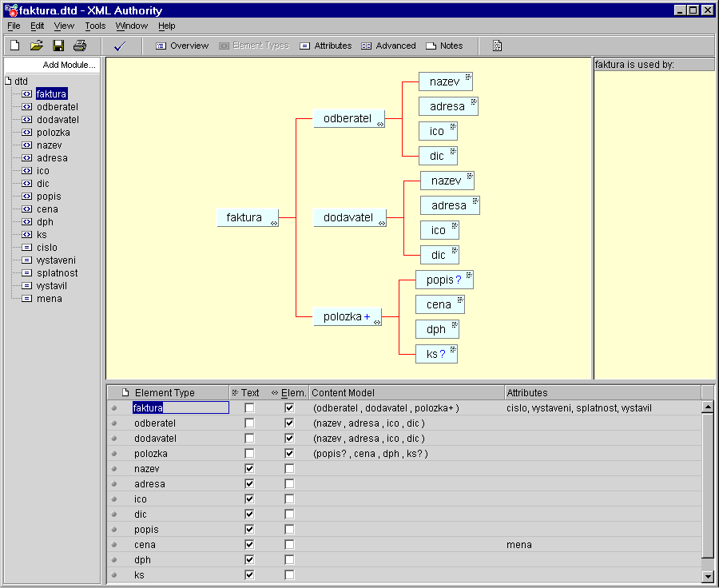Click the Open folder toolbar icon

[x=36, y=46]
